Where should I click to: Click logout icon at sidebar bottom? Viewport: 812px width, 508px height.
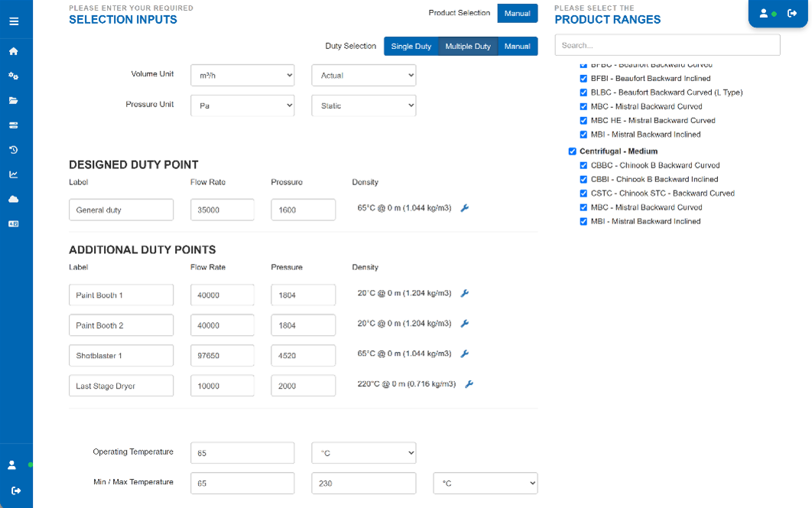(x=16, y=490)
